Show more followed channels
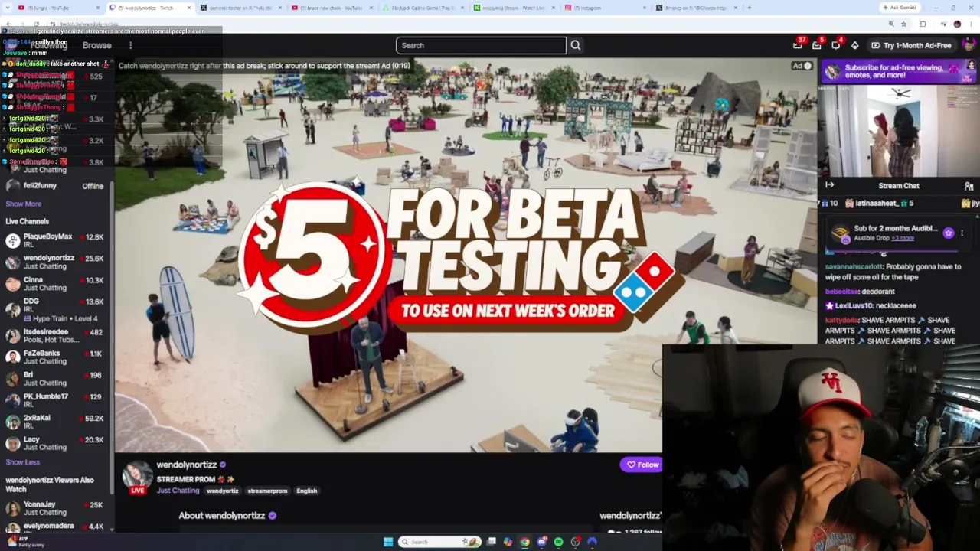The width and height of the screenshot is (980, 551). 24,204
